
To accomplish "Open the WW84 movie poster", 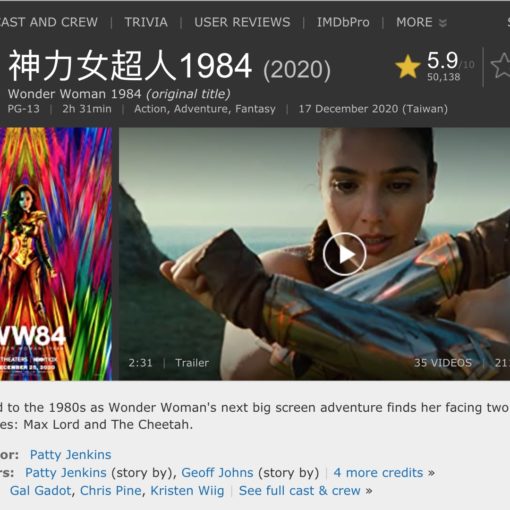I will click(x=56, y=254).
